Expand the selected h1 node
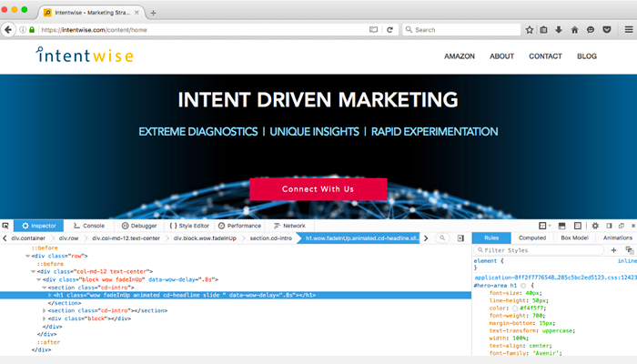 (x=50, y=295)
